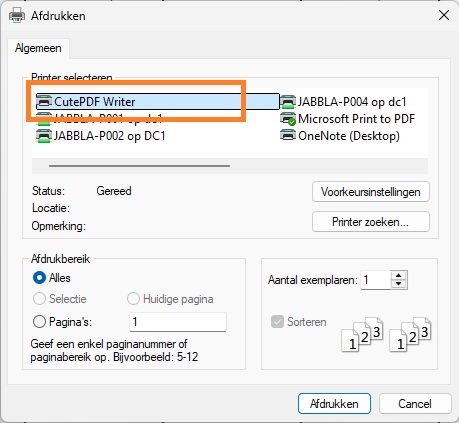Toggle the Sorteren checkbox
Image resolution: width=459 pixels, height=423 pixels.
tap(277, 322)
